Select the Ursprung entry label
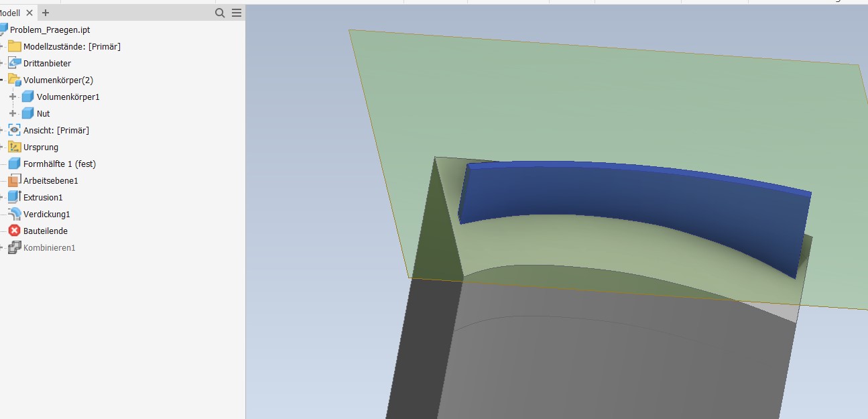Viewport: 868px width, 419px height. click(41, 147)
